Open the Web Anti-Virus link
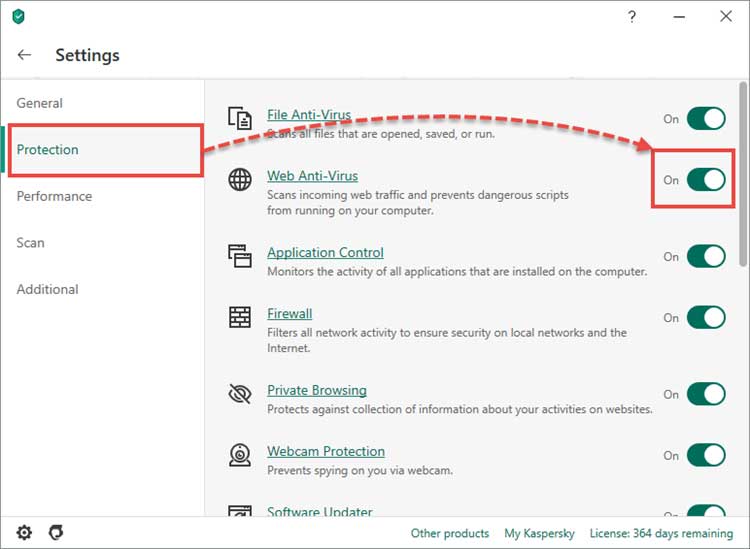This screenshot has width=750, height=549. point(312,176)
